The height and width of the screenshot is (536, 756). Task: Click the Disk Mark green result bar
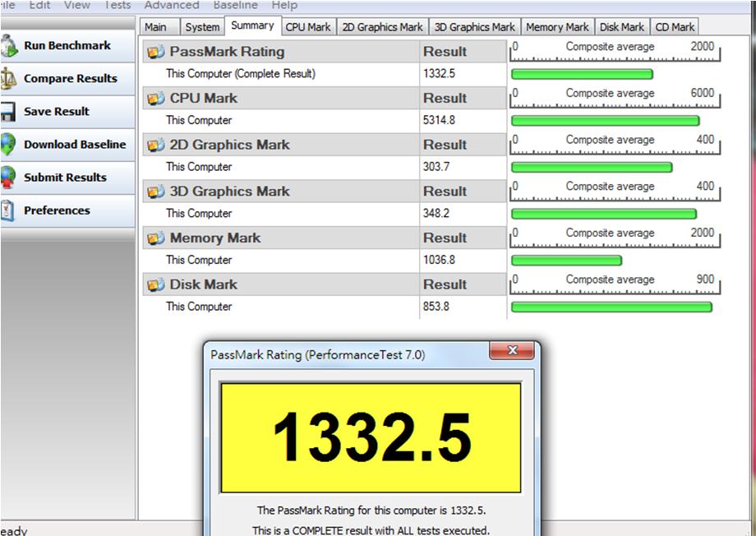click(x=611, y=307)
